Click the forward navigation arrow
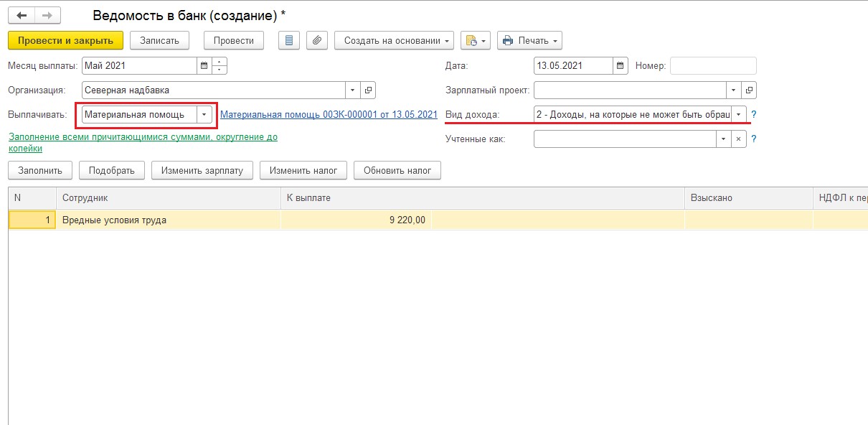The height and width of the screenshot is (425, 868). point(47,15)
